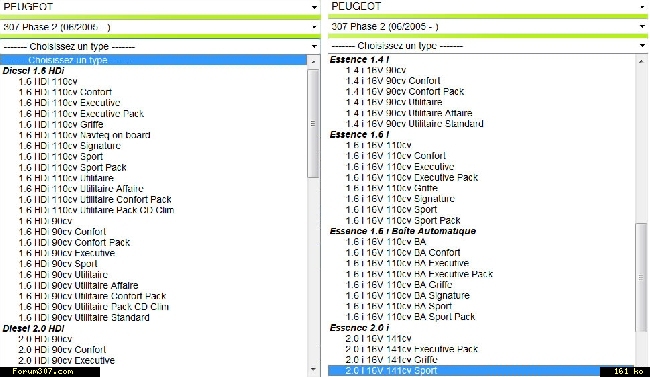This screenshot has width=650, height=377.
Task: Select '1.6 HDi 110cv Signature'
Action: 70,146
